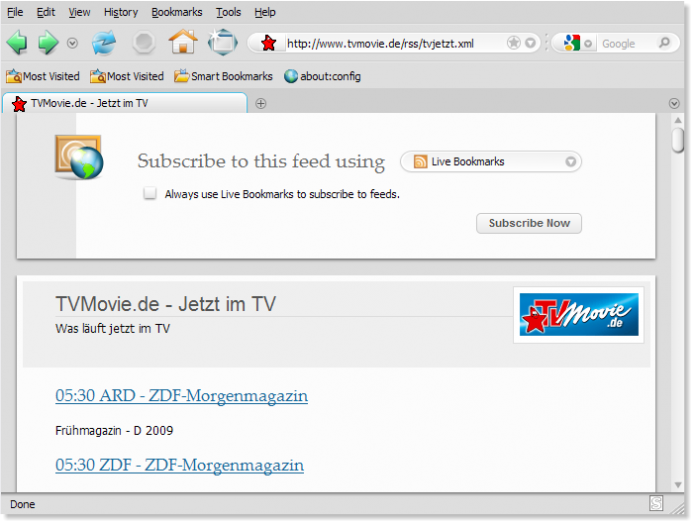Open the list all tabs dropdown
This screenshot has height=525, width=695.
pos(674,103)
